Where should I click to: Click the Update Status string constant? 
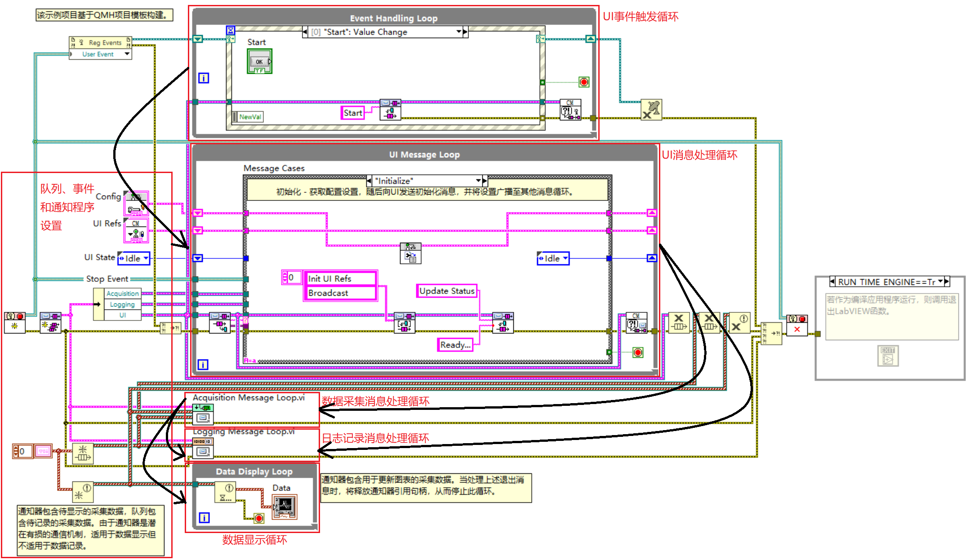click(446, 291)
